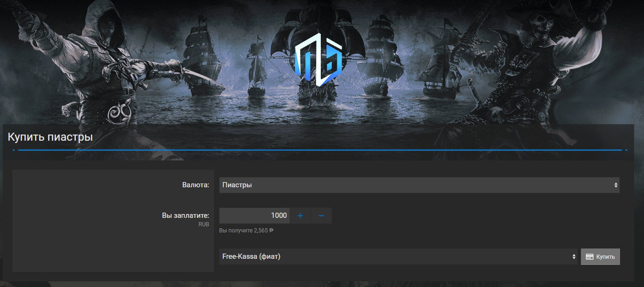Click the RUB currency label

pyautogui.click(x=204, y=224)
